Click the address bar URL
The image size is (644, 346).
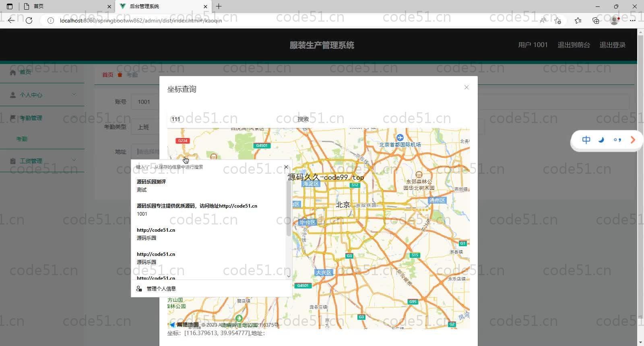tap(141, 21)
